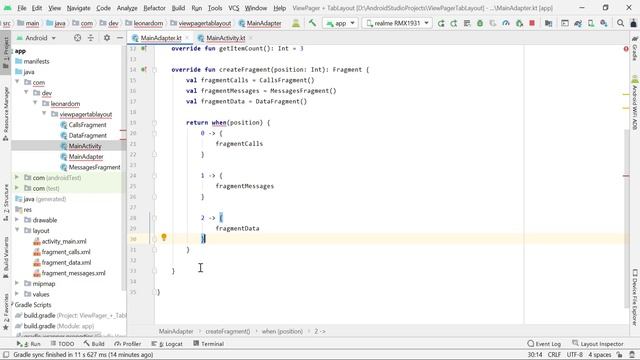Viewport: 640px width, 360px height.
Task: Open Project panel gear settings
Action: point(107,38)
